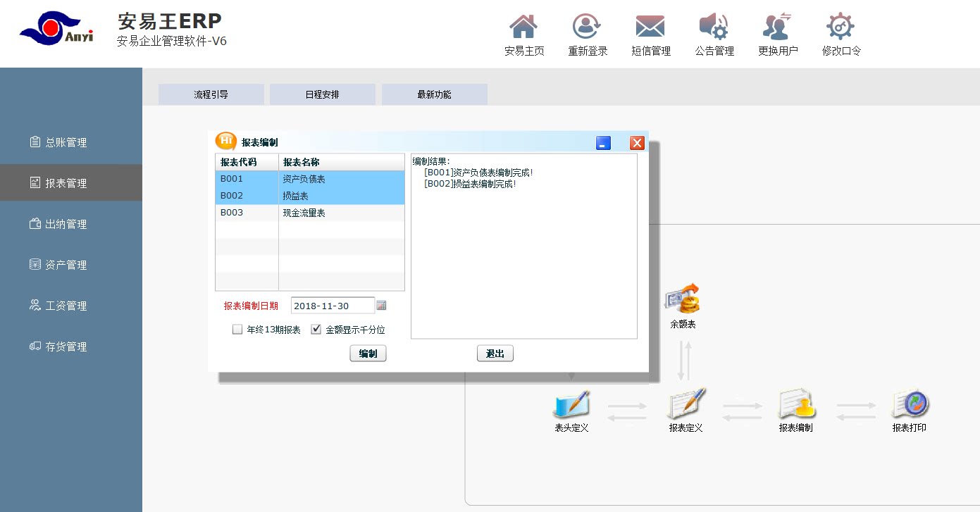Open the 表头定义 header definition icon
Image resolution: width=980 pixels, height=512 pixels.
coord(571,404)
